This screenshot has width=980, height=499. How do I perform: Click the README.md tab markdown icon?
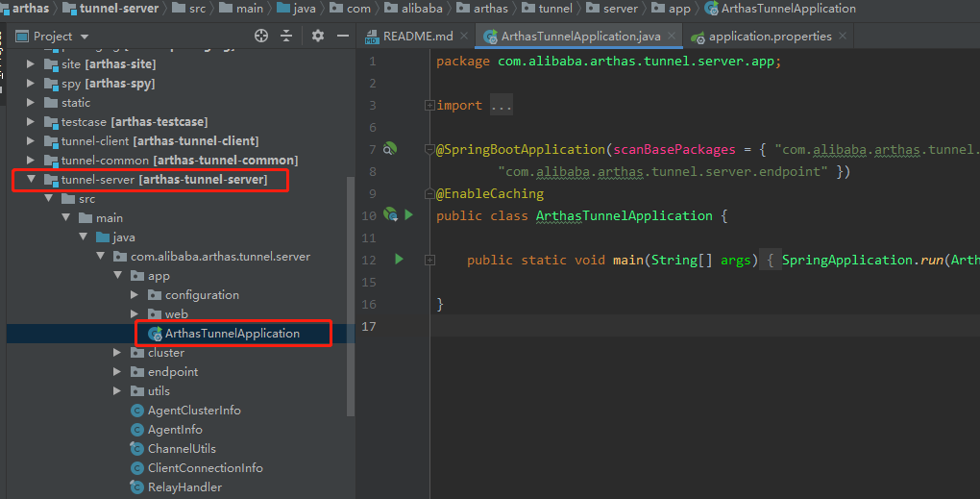click(371, 37)
